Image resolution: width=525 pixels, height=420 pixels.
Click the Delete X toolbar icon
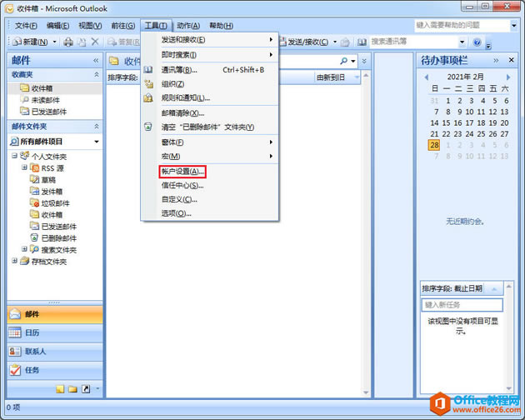(95, 42)
